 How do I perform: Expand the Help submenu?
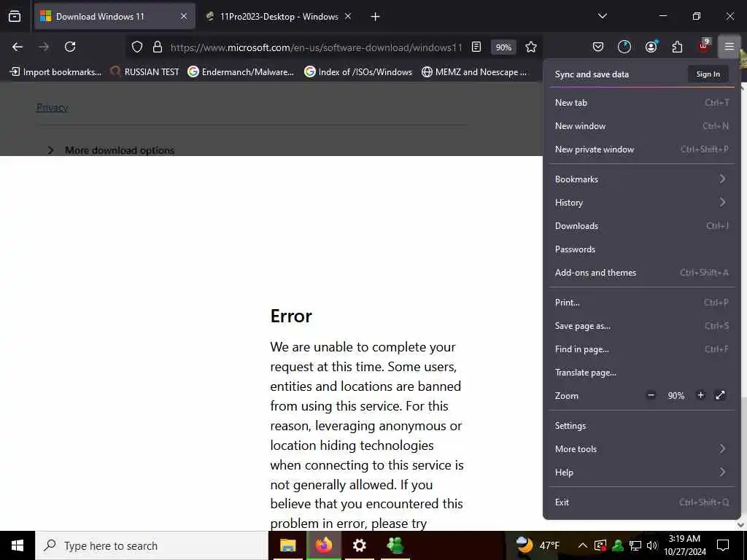[x=642, y=472]
